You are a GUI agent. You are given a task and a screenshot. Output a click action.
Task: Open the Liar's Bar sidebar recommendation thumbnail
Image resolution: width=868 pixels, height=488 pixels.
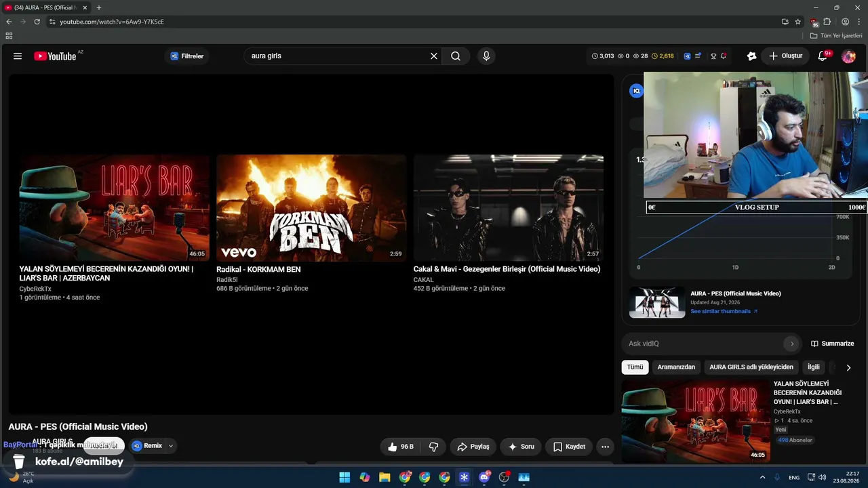click(x=694, y=421)
